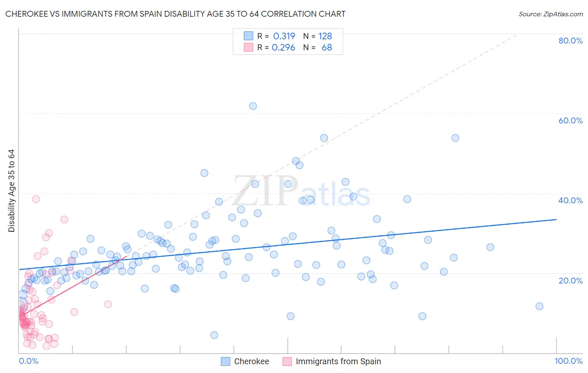
Task: Click the blue data point far right near 12%
Action: pos(539,307)
